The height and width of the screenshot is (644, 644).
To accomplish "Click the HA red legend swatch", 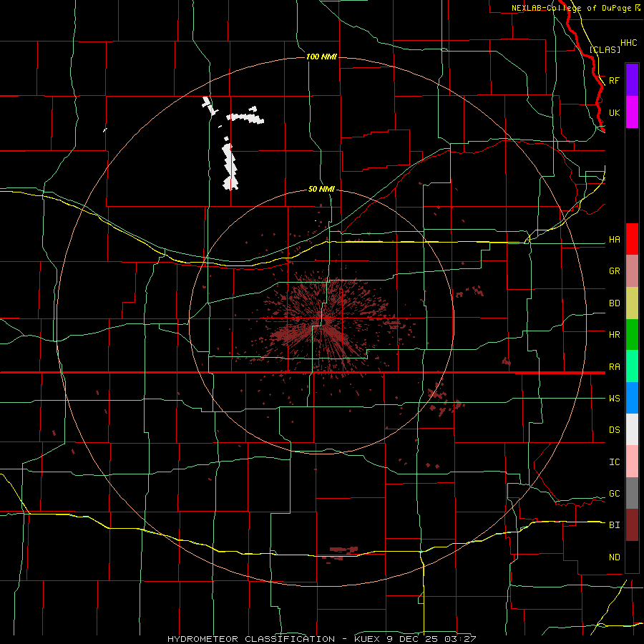I will pos(632,239).
